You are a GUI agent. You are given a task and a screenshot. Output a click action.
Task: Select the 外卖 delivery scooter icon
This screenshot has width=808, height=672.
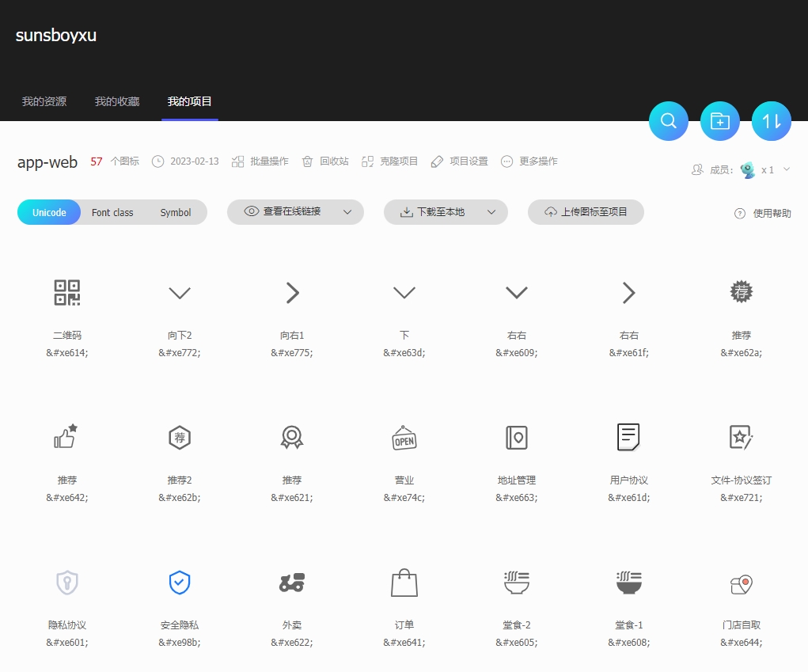point(291,583)
